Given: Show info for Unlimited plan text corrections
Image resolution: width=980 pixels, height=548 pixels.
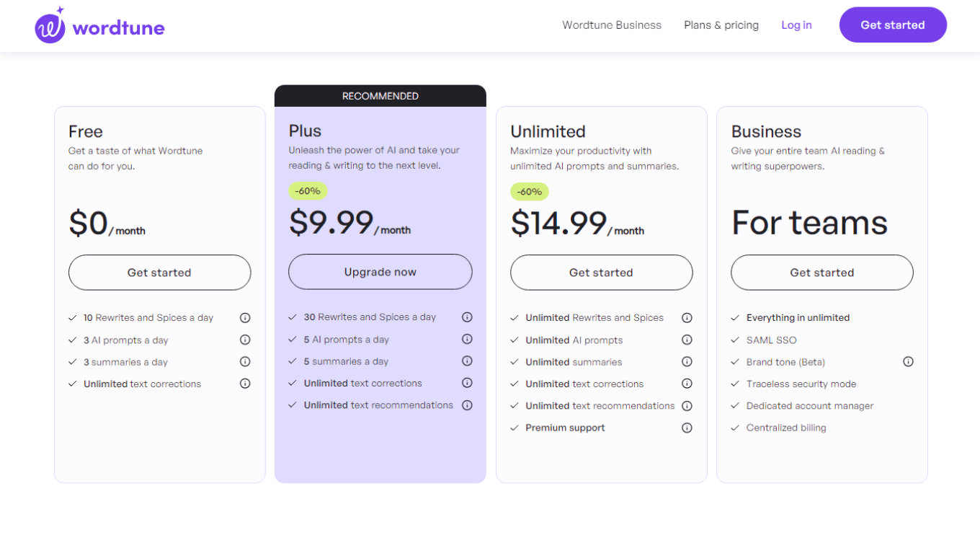Looking at the screenshot, I should [x=687, y=384].
